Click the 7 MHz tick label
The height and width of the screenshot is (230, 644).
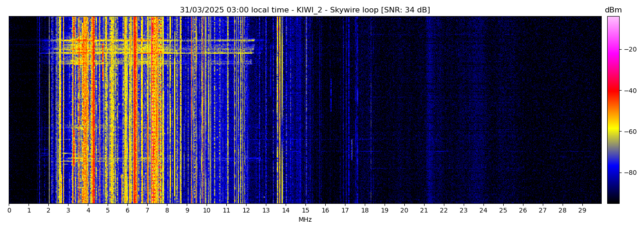point(147,211)
